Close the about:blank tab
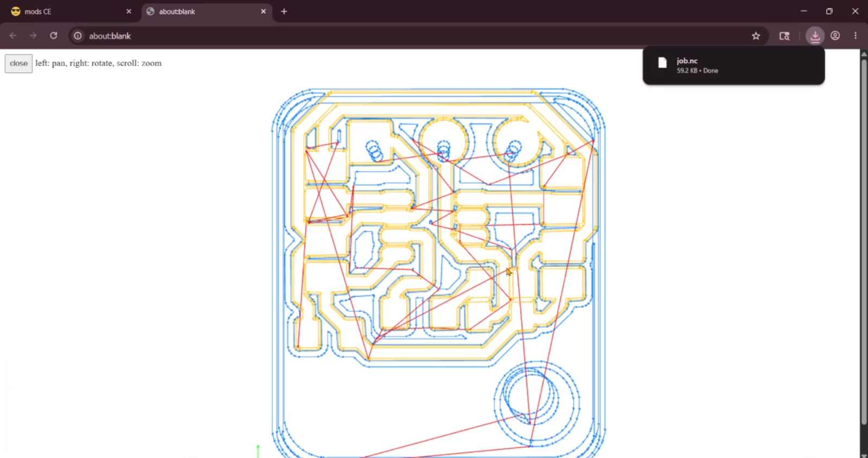868x458 pixels. (263, 11)
